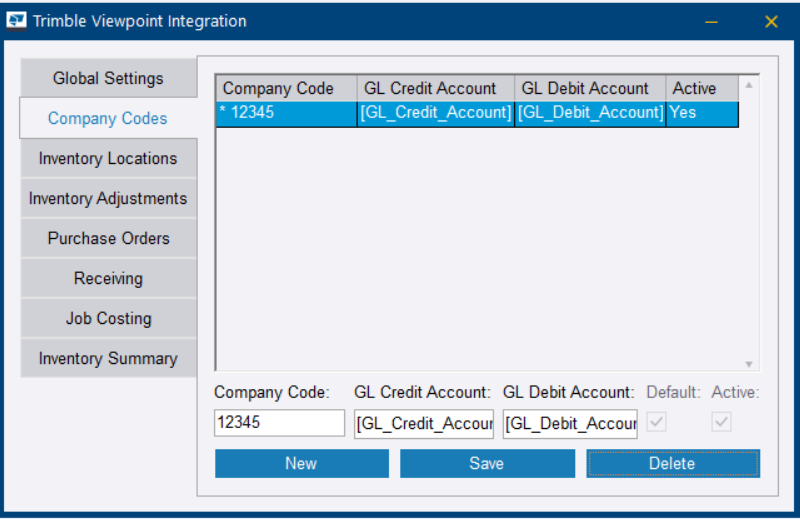Image resolution: width=800 pixels, height=519 pixels.
Task: Go to the Inventory Adjustments tab
Action: [x=108, y=198]
